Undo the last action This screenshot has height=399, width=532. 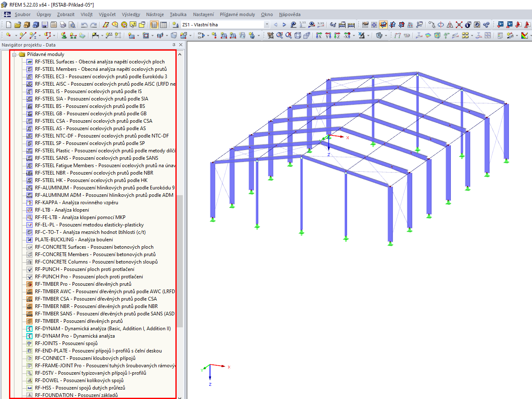coord(84,25)
